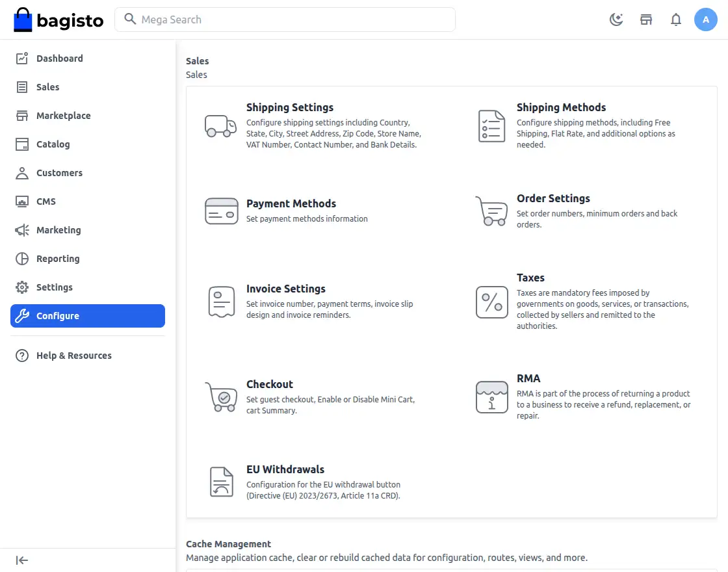Screen dimensions: 728x572
Task: Click the Catalog sidebar icon
Action: point(22,144)
